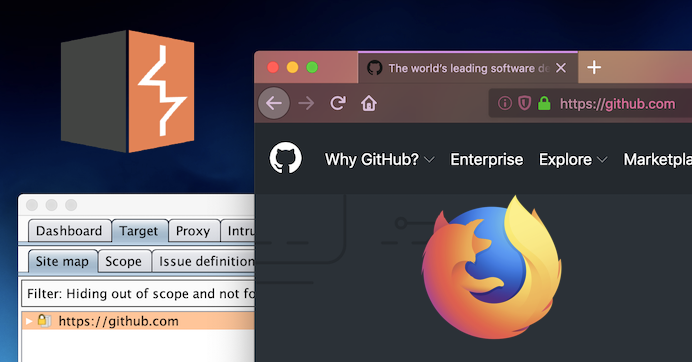Click Firefox window red close button
The image size is (692, 362).
tap(273, 67)
